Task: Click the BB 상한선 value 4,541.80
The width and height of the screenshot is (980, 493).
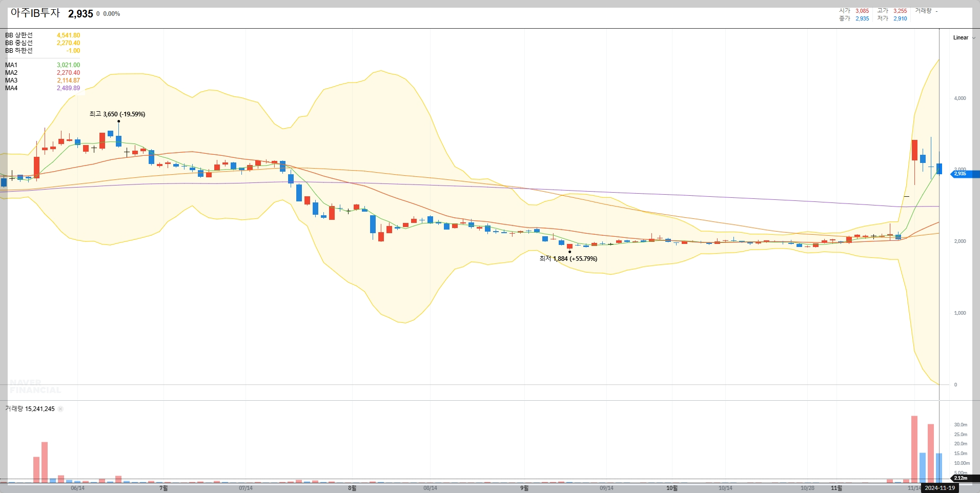Action: point(68,35)
